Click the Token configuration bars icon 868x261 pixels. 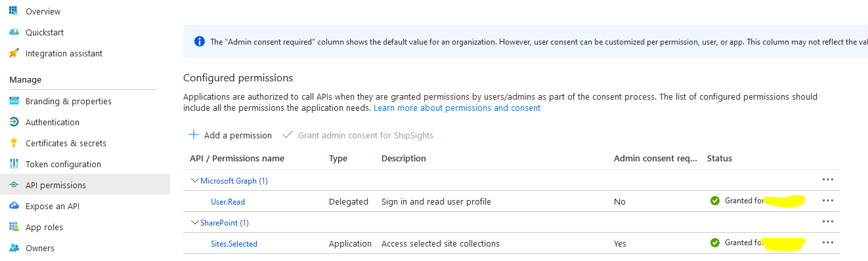coord(13,164)
